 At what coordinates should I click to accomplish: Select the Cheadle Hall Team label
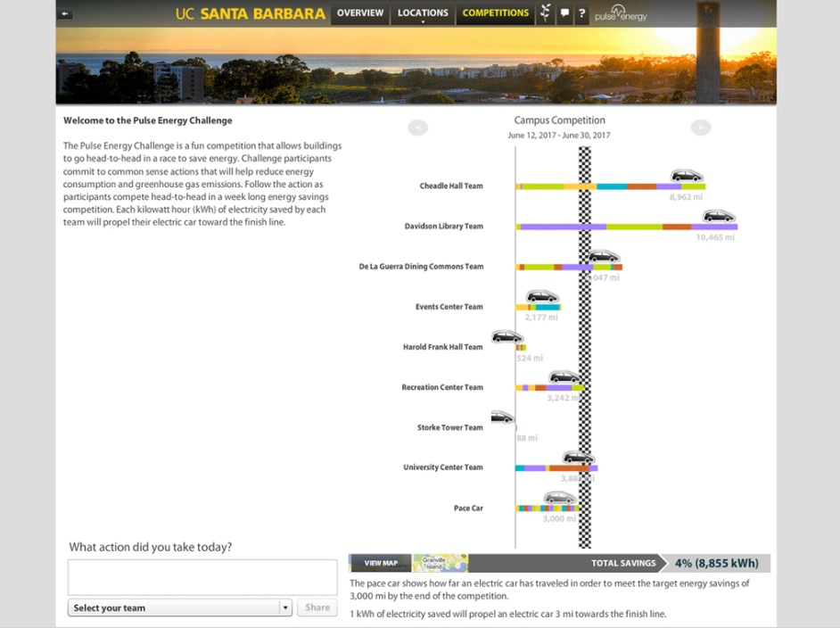(451, 186)
